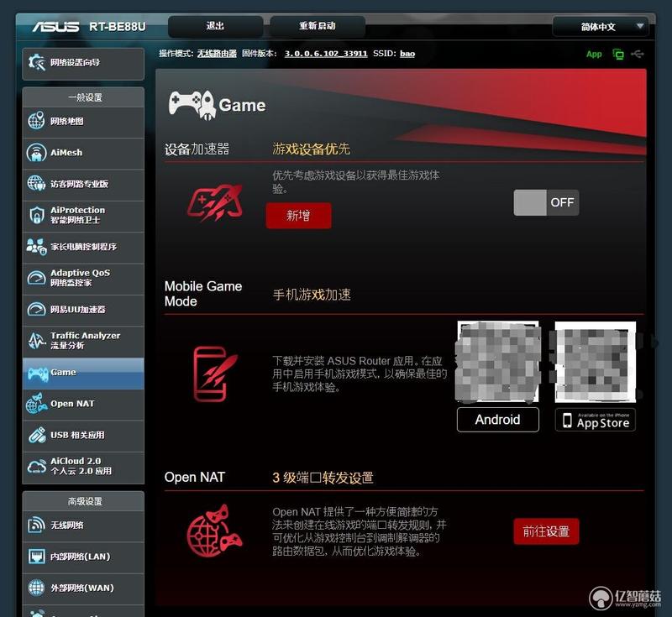The height and width of the screenshot is (617, 672).
Task: Click the AiProtection shield icon
Action: [x=36, y=215]
